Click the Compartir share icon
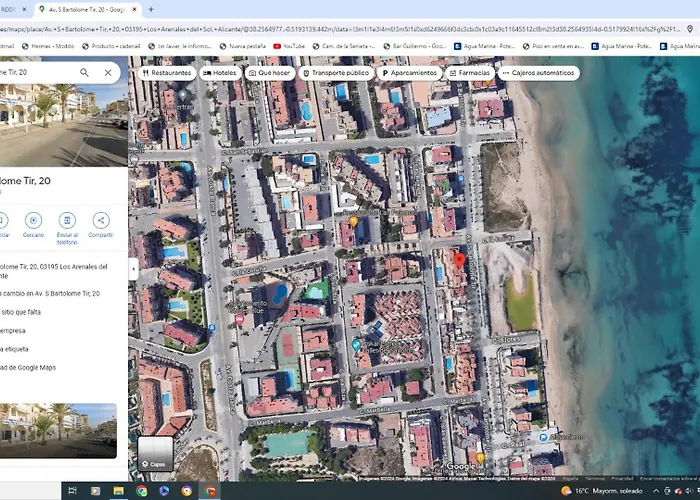This screenshot has height=500, width=700. (x=101, y=221)
